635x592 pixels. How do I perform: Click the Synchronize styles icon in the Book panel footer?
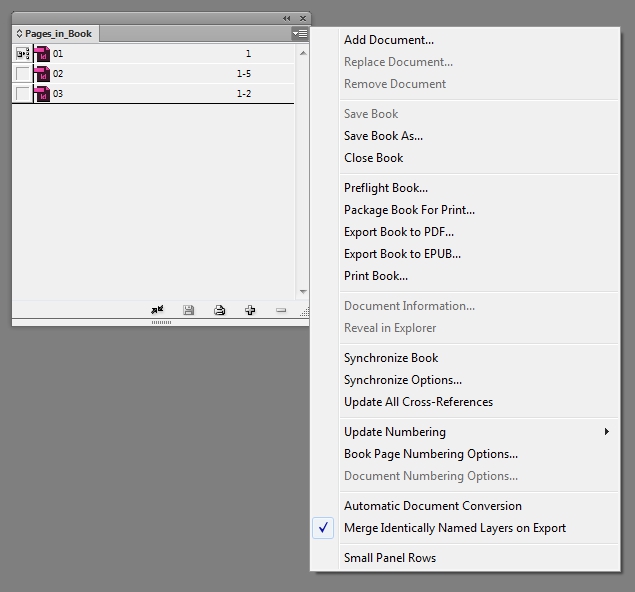point(157,310)
